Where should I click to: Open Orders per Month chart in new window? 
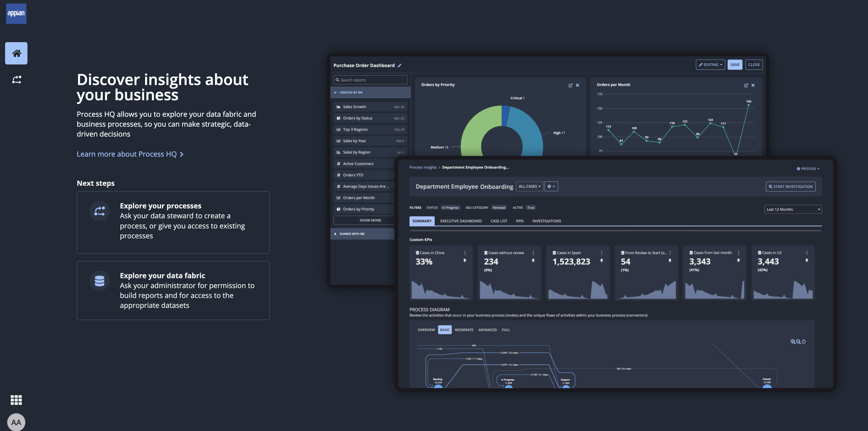pos(746,85)
